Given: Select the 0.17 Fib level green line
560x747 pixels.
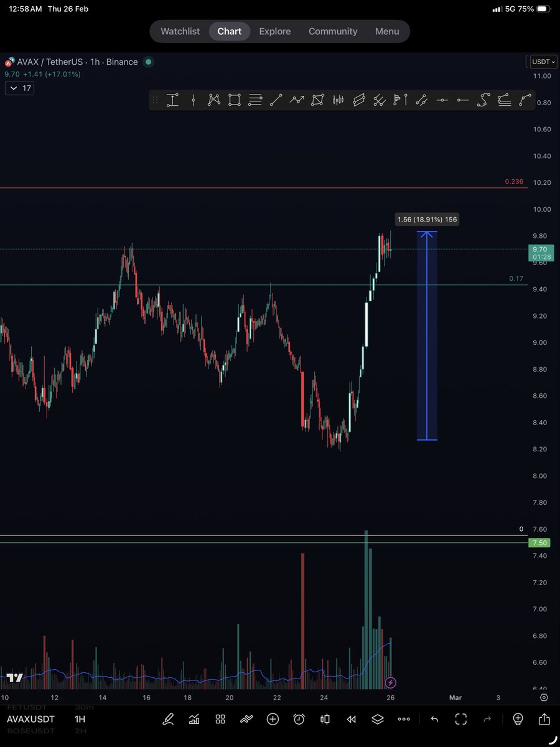Looking at the screenshot, I should pyautogui.click(x=264, y=284).
